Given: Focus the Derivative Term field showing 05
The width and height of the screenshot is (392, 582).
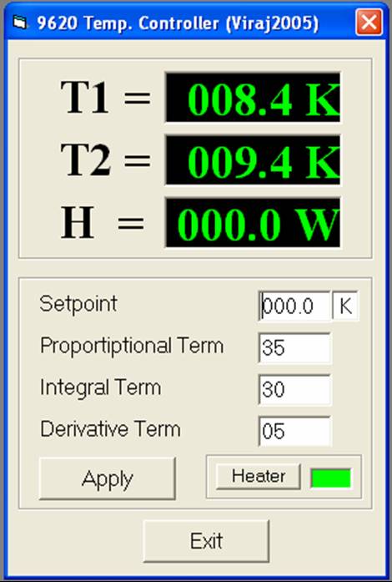Looking at the screenshot, I should coord(294,431).
